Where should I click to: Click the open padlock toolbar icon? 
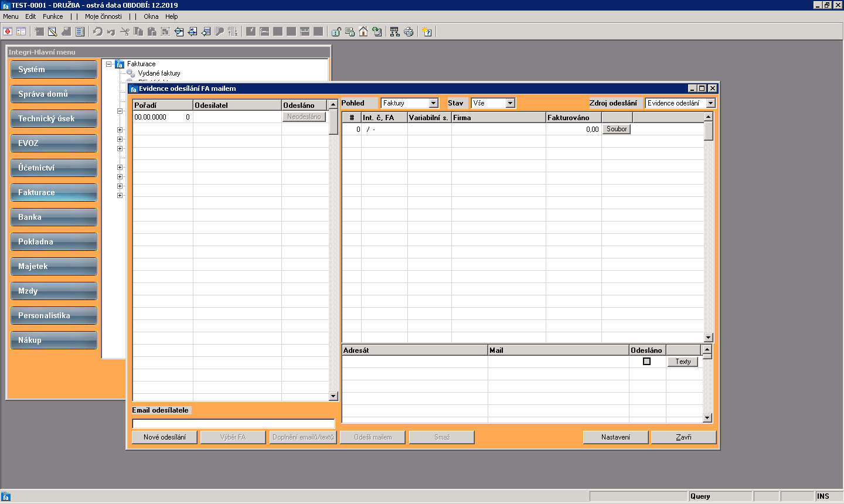(336, 32)
